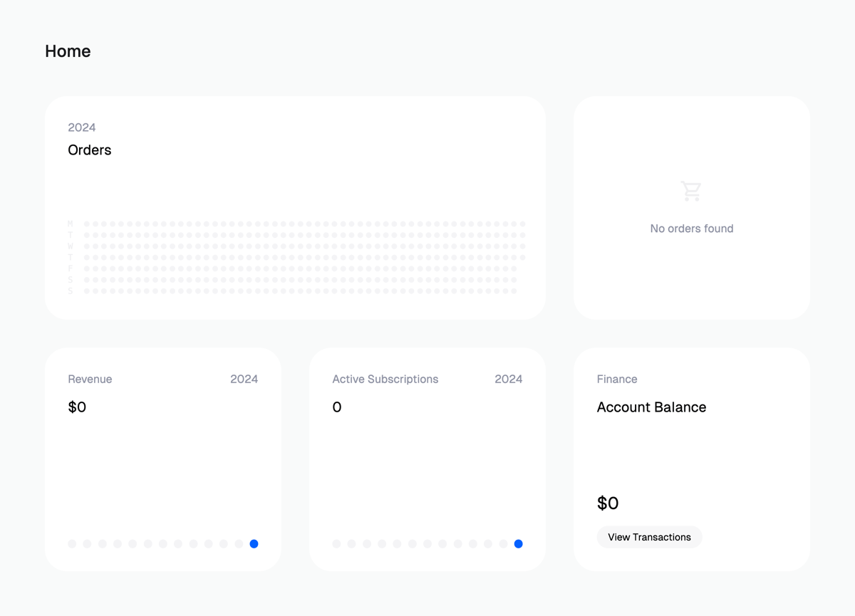This screenshot has width=855, height=616.
Task: Click the first month dot under Active Subscriptions
Action: pos(336,543)
